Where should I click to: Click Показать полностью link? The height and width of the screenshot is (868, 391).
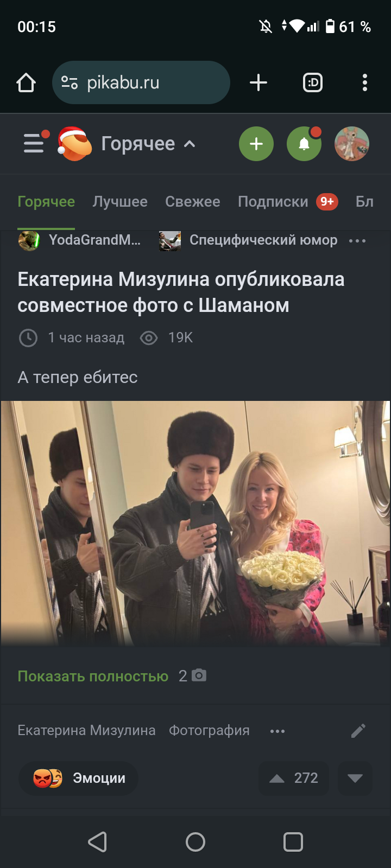tap(93, 676)
